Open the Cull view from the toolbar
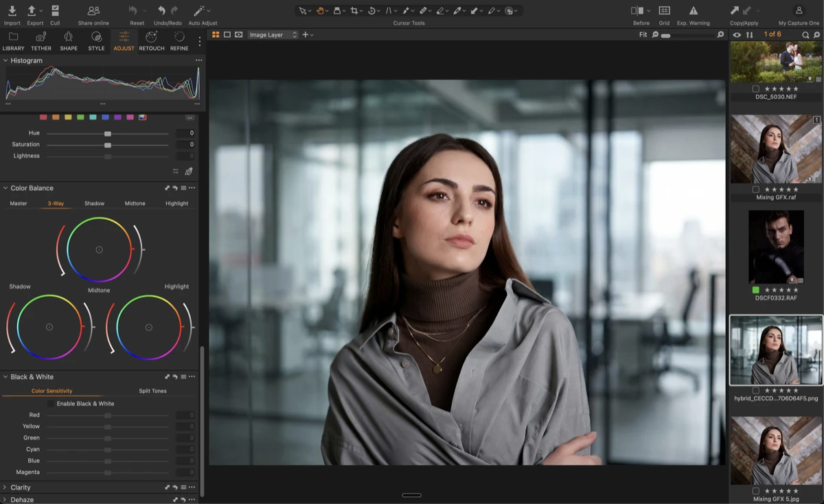824x504 pixels. (x=55, y=10)
